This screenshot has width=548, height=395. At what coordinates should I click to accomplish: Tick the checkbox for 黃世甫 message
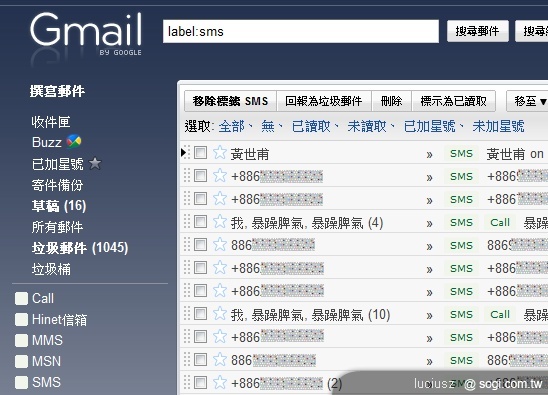(200, 153)
